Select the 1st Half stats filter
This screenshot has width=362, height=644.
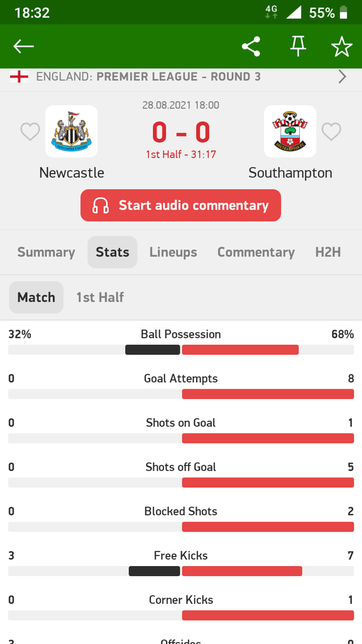[x=100, y=297]
